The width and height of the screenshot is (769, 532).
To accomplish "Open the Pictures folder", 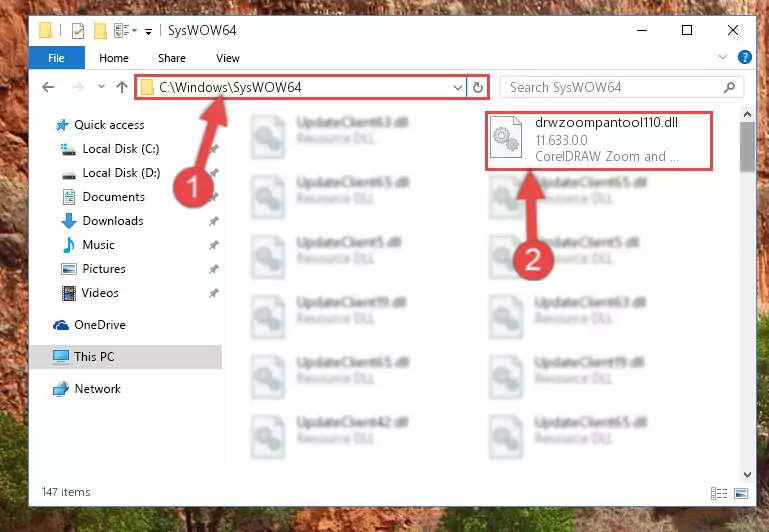I will click(x=104, y=269).
